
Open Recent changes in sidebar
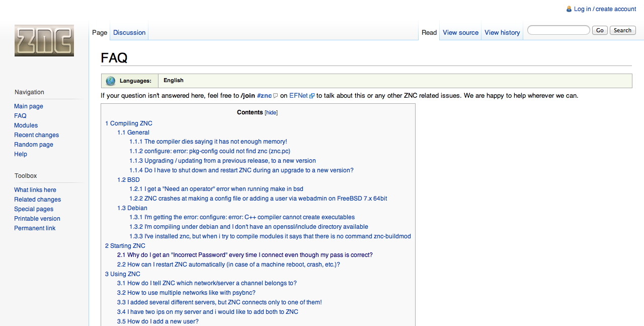[x=36, y=135]
